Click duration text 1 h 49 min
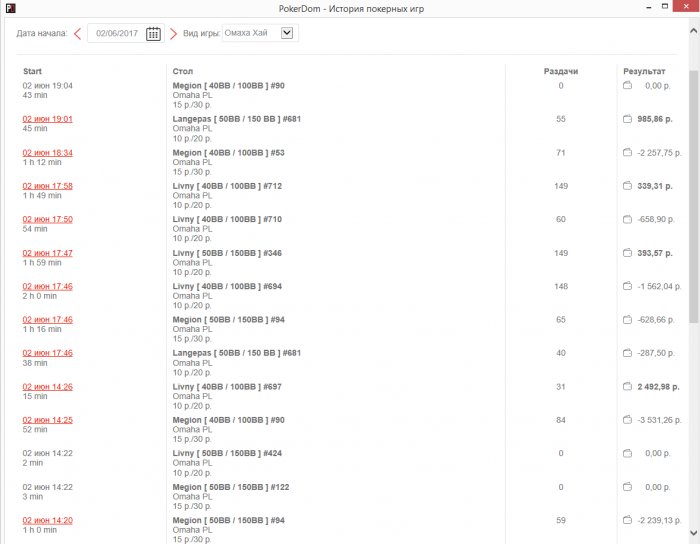700x544 pixels. pyautogui.click(x=42, y=195)
